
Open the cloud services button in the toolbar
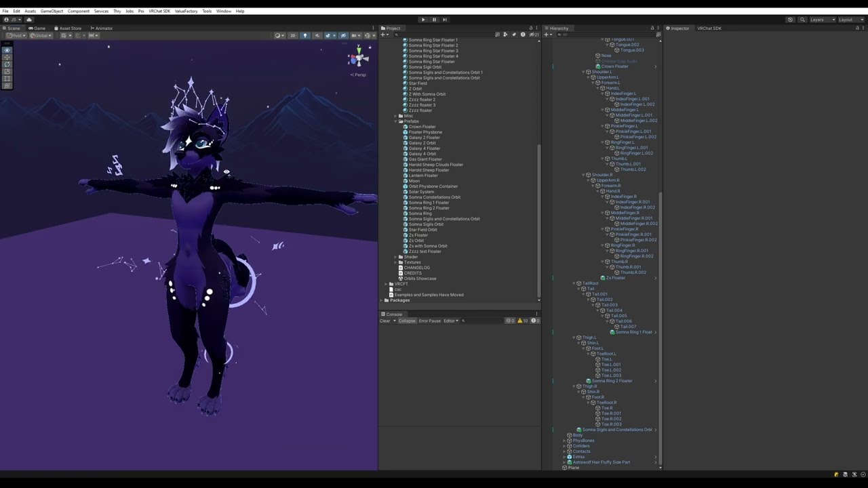coord(29,20)
